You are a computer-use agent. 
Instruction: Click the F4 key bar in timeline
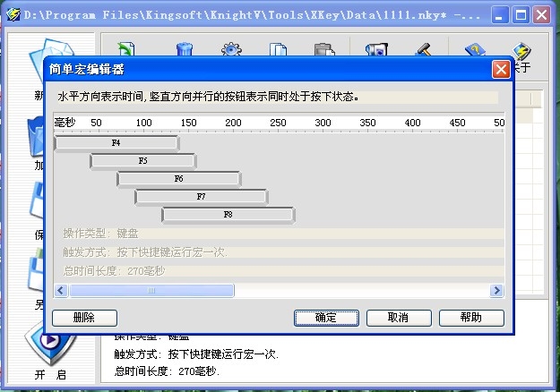pyautogui.click(x=116, y=143)
